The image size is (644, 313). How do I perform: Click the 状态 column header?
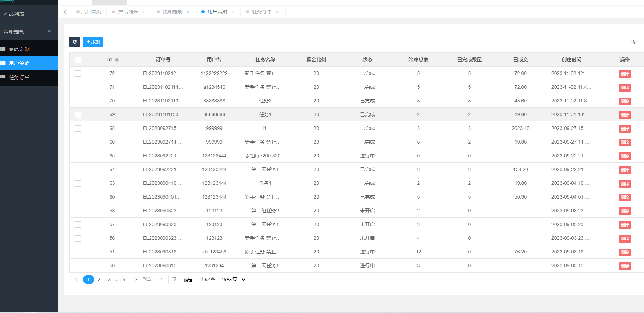(367, 60)
